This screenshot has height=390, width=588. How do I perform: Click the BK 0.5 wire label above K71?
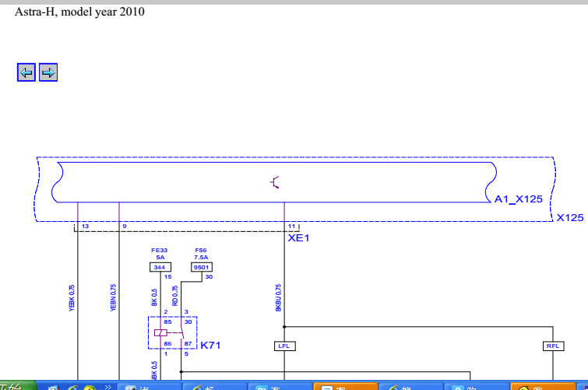tap(154, 297)
